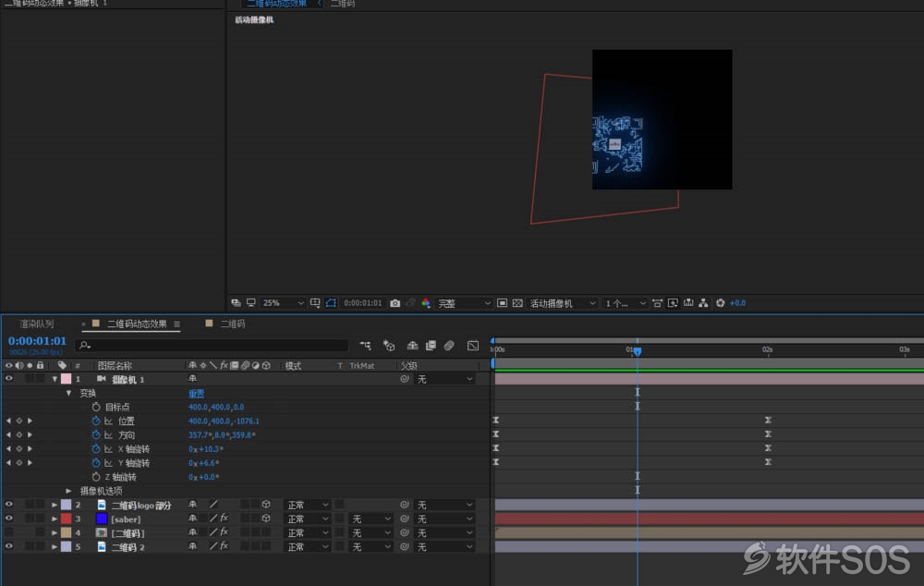Image resolution: width=924 pixels, height=586 pixels.
Task: Click the timeline layer search field
Action: point(211,346)
